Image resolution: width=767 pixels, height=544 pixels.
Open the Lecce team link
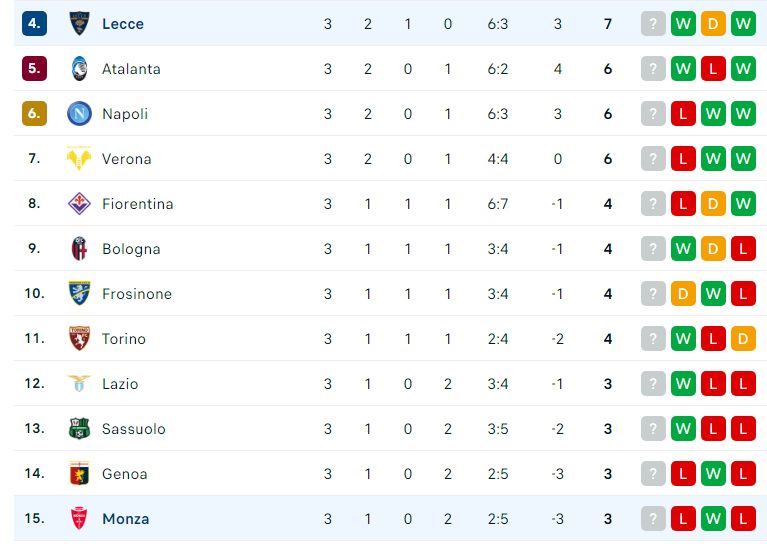click(123, 23)
